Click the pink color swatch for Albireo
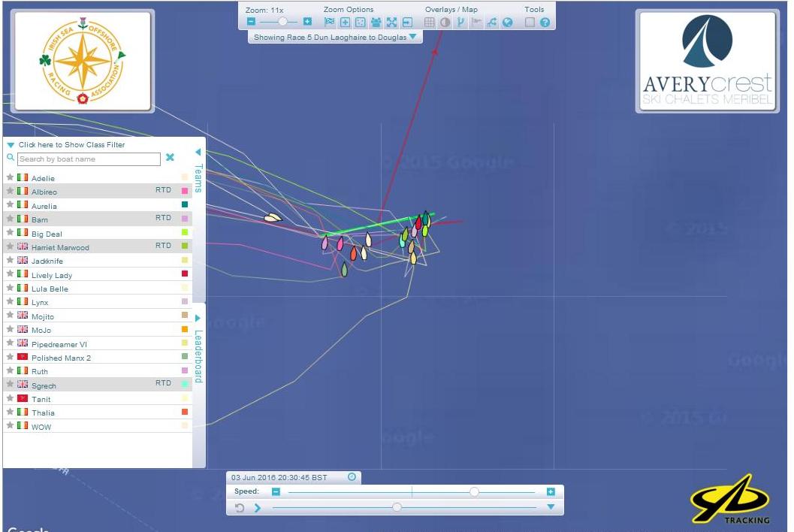The height and width of the screenshot is (532, 794). coord(185,191)
